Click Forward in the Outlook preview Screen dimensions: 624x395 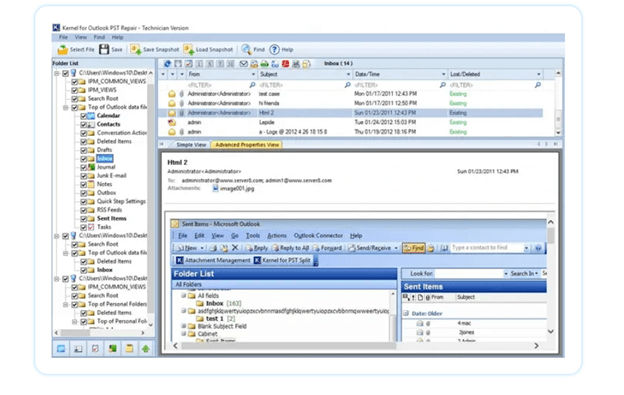click(x=327, y=248)
